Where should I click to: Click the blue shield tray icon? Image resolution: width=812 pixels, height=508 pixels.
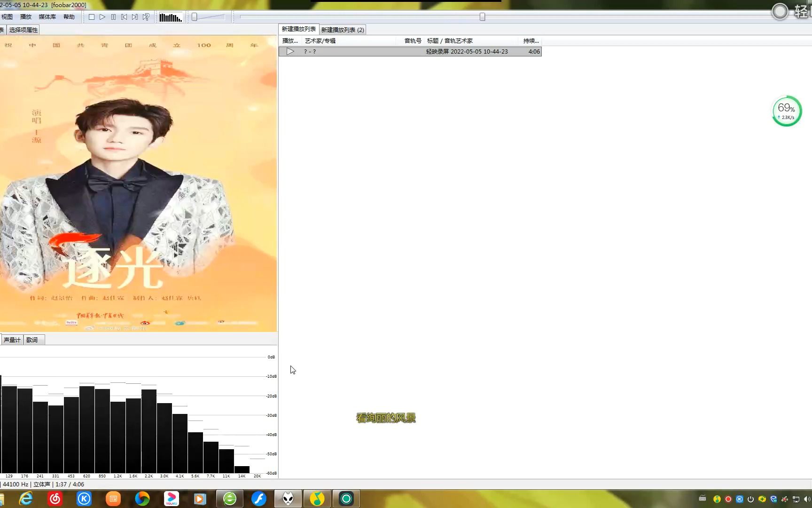(x=773, y=500)
